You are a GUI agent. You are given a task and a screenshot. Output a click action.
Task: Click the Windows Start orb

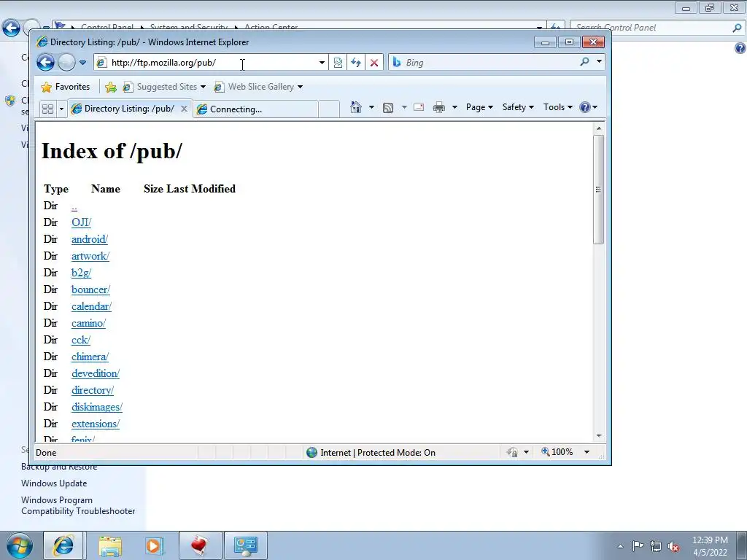pos(20,545)
